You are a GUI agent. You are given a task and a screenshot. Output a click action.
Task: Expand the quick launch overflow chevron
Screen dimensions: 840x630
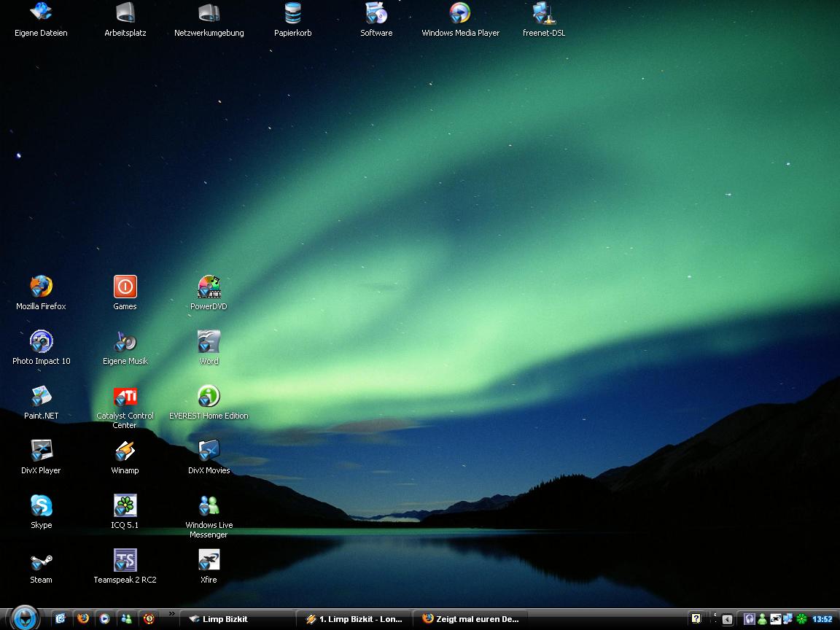click(x=171, y=614)
